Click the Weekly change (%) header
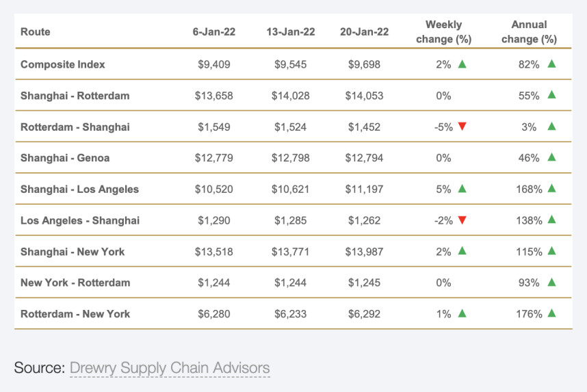 coord(444,32)
